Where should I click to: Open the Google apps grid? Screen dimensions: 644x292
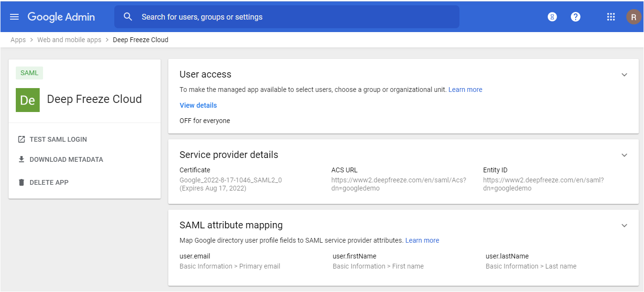point(611,17)
